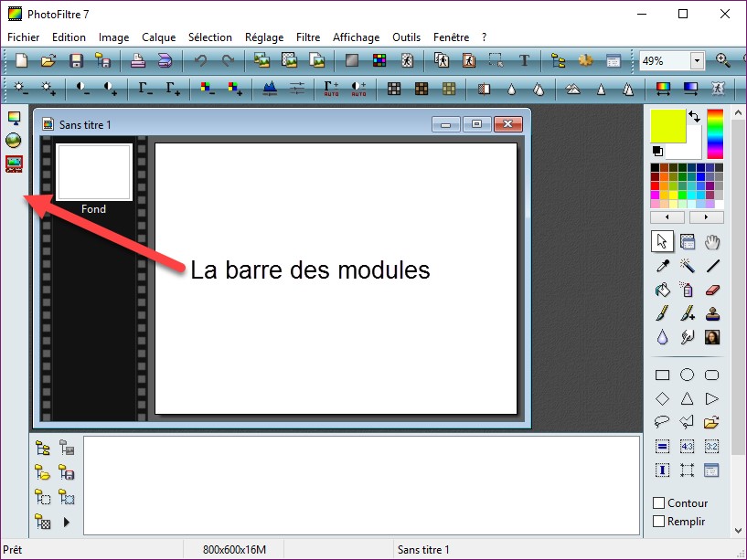Enable the Contour checkbox
Image resolution: width=747 pixels, height=560 pixels.
pyautogui.click(x=659, y=503)
